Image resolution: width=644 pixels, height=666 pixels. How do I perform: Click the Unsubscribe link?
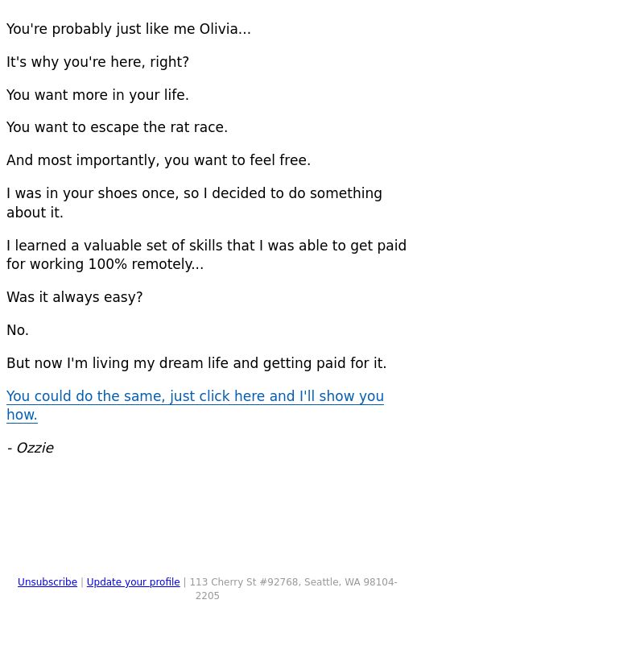(47, 582)
